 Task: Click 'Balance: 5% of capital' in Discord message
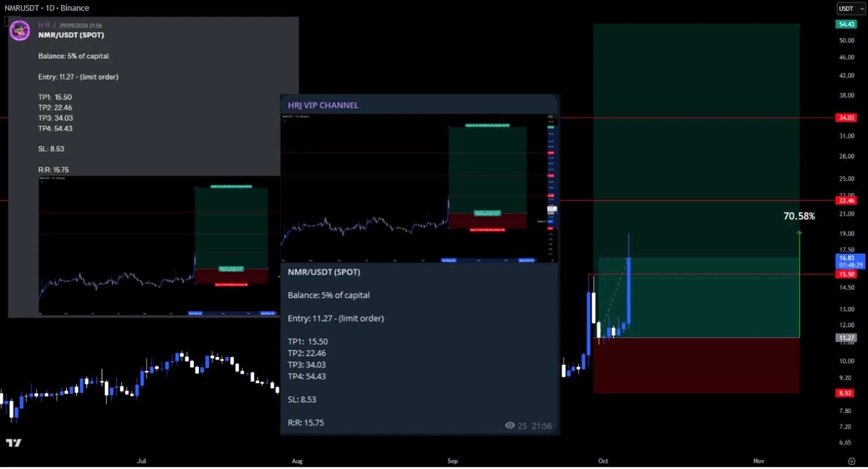[x=73, y=56]
